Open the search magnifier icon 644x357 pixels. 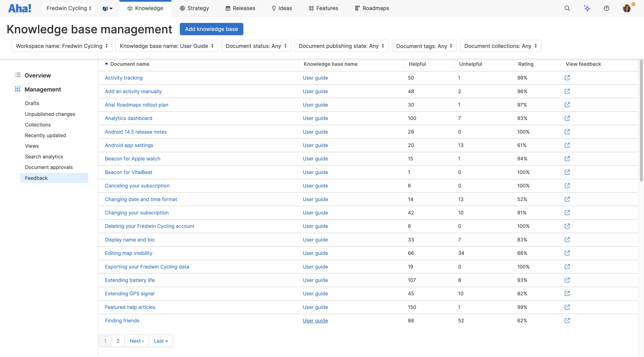[x=567, y=8]
